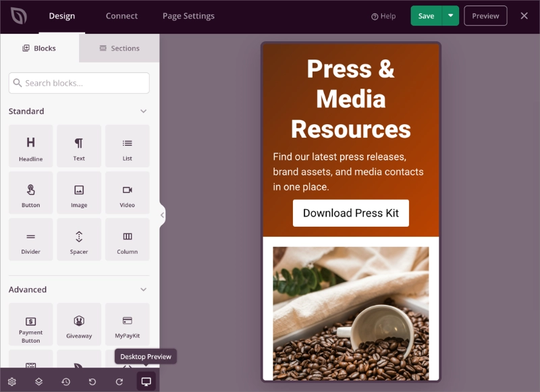Open the Save dropdown arrow
This screenshot has width=540, height=392.
coord(450,15)
